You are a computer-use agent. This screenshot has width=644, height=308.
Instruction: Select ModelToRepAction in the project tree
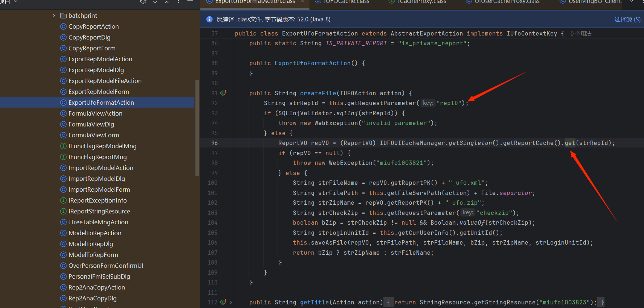pos(95,233)
